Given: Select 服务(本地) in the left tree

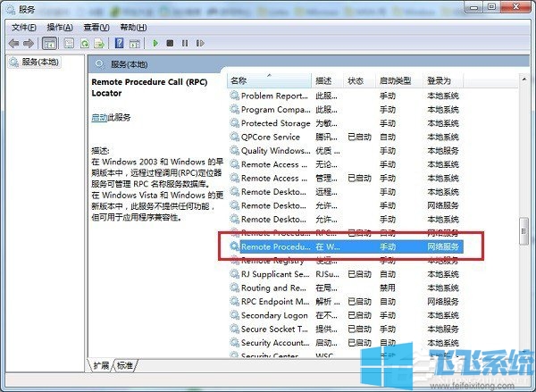Looking at the screenshot, I should click(x=38, y=63).
